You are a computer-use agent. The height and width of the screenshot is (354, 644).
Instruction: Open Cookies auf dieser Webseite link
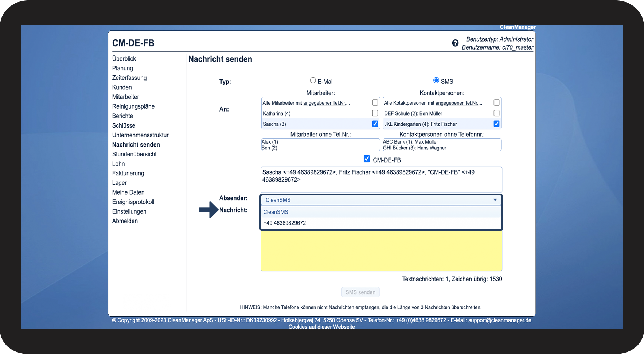[321, 327]
